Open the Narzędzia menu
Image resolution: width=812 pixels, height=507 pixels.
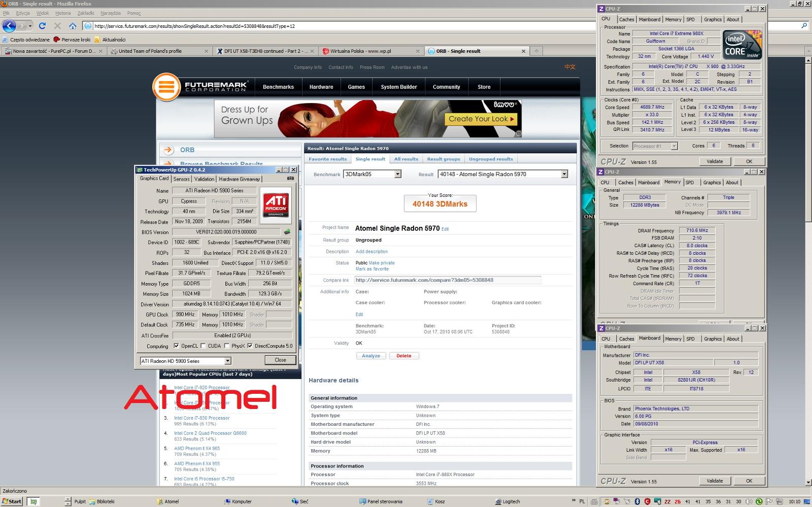pos(111,13)
